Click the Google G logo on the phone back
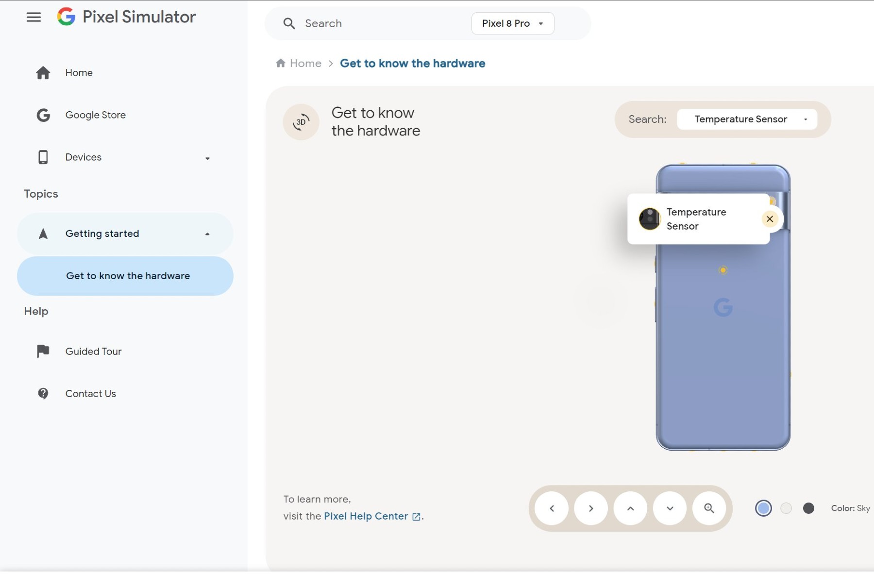Screen dimensions: 874x588 tap(723, 307)
